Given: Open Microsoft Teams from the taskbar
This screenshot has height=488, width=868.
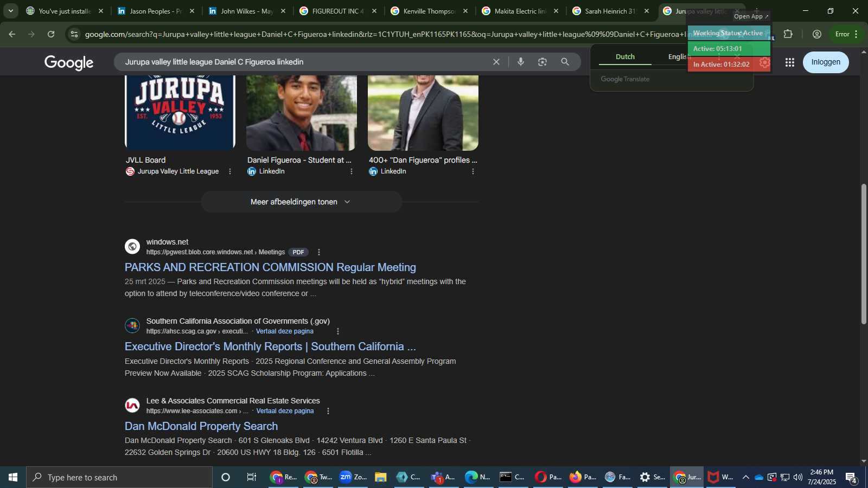Looking at the screenshot, I should click(x=443, y=477).
